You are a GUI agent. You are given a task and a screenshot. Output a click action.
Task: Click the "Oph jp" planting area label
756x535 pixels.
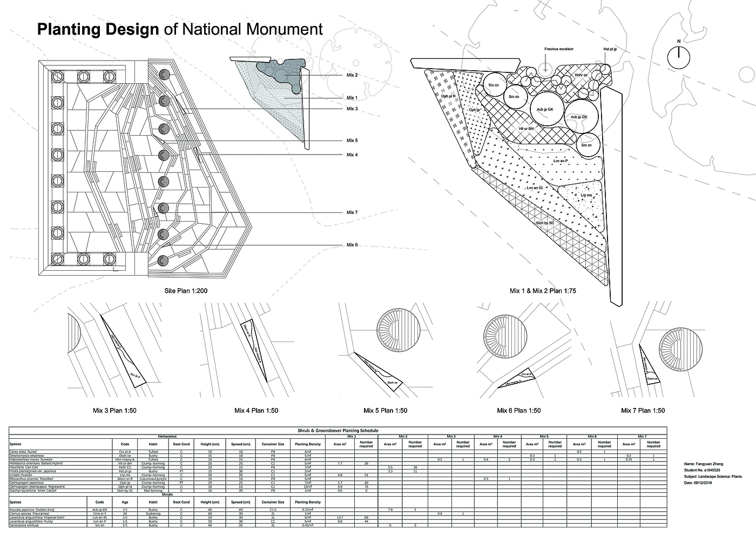click(475, 110)
